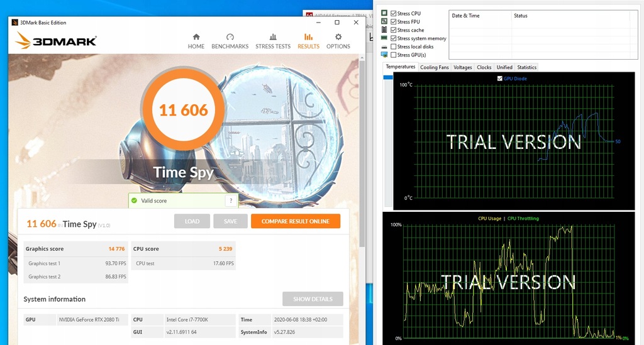The image size is (644, 345).
Task: Click the CPU Throttling graph label
Action: (523, 218)
